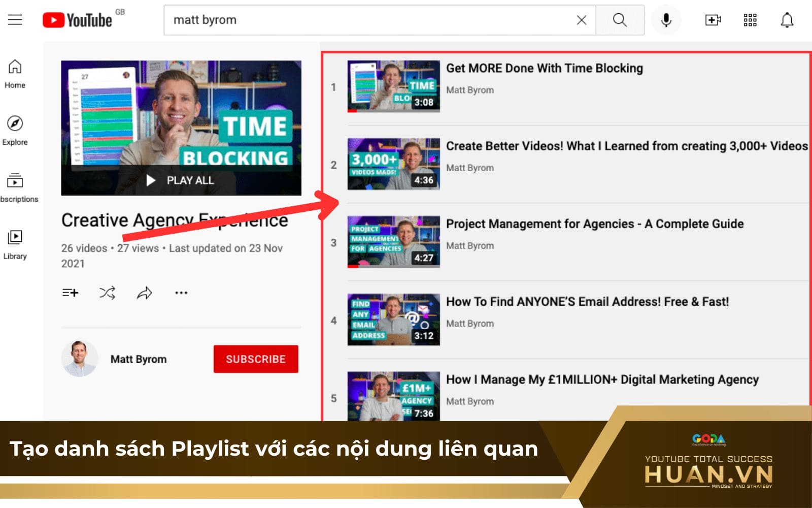Open the playlist three-dot more menu
The image size is (812, 508).
[181, 293]
